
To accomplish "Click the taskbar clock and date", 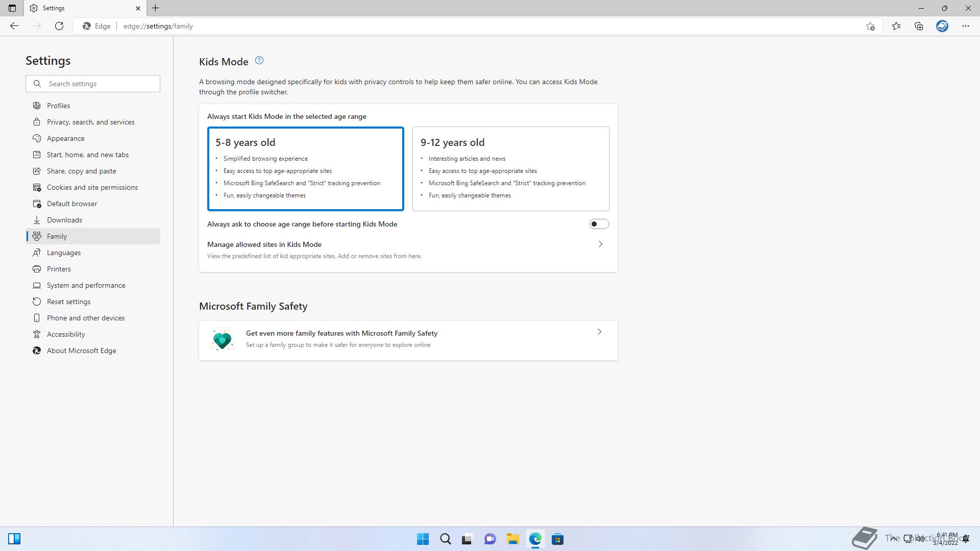I will click(x=946, y=539).
